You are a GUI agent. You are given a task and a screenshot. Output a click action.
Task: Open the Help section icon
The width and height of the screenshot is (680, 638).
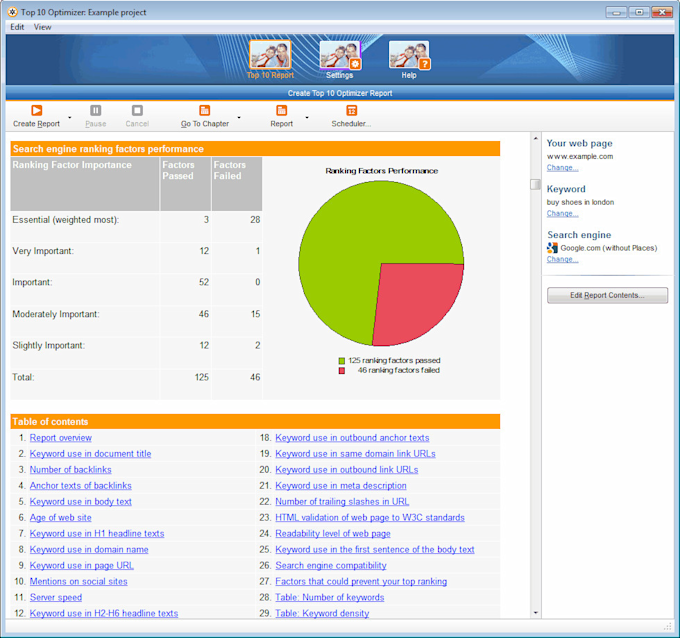[x=409, y=55]
